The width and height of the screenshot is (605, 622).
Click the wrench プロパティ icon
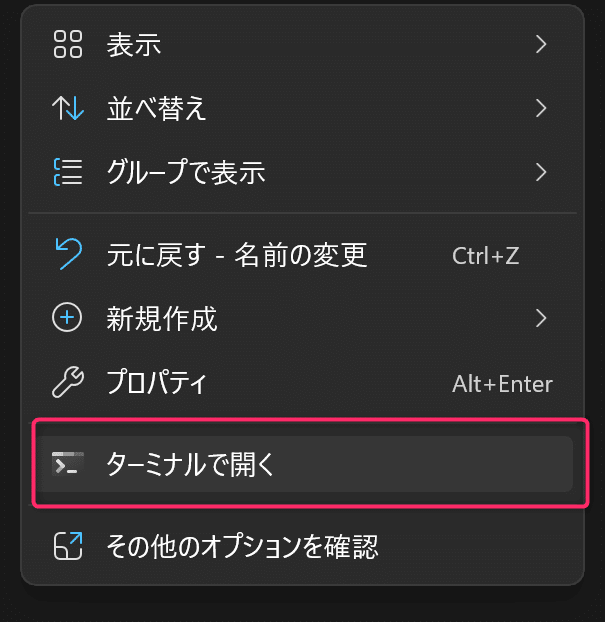68,382
